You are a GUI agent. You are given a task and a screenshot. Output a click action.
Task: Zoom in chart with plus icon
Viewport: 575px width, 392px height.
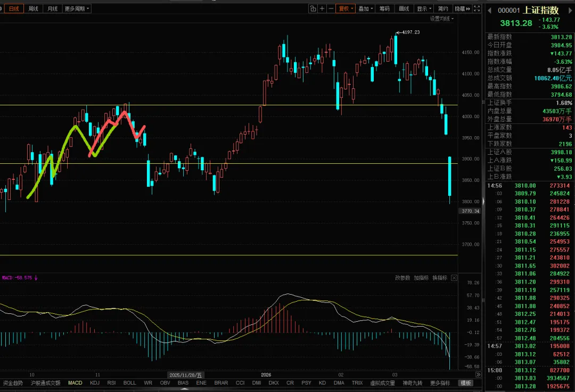(322, 9)
